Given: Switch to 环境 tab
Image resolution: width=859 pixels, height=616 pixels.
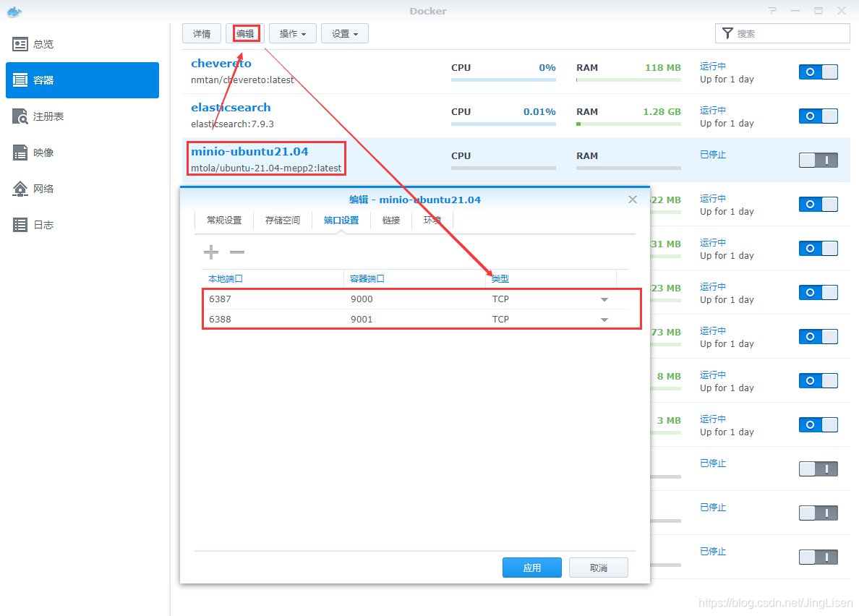Looking at the screenshot, I should click(432, 220).
